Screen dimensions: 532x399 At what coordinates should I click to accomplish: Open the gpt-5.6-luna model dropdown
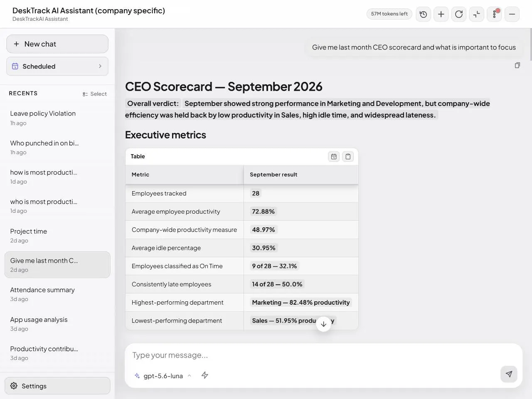163,376
